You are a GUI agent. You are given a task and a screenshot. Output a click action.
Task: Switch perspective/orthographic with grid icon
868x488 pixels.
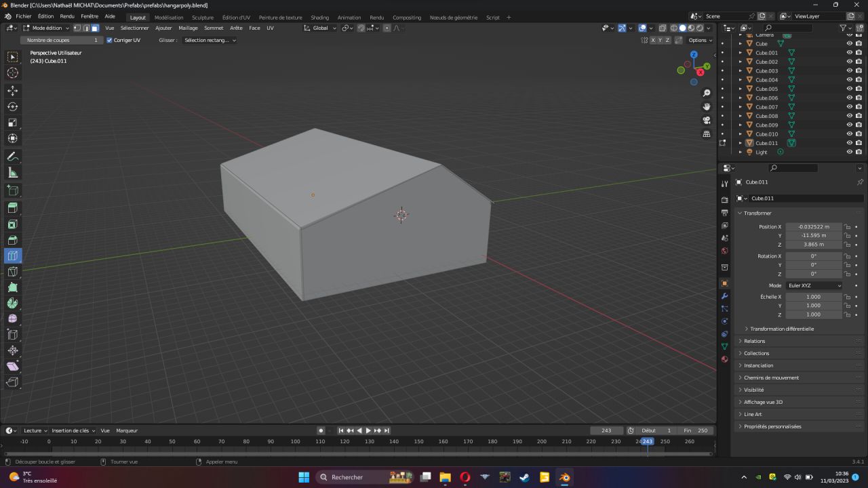707,134
